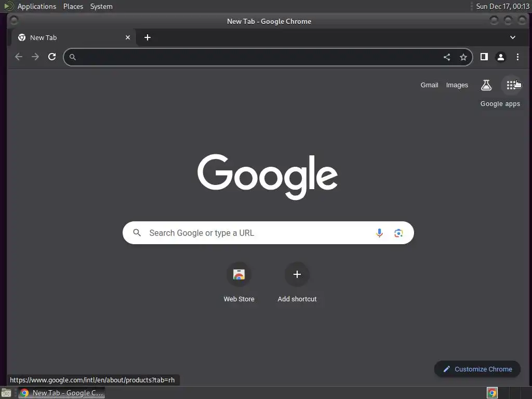Image resolution: width=532 pixels, height=399 pixels.
Task: Select the New Tab tab
Action: [x=74, y=37]
